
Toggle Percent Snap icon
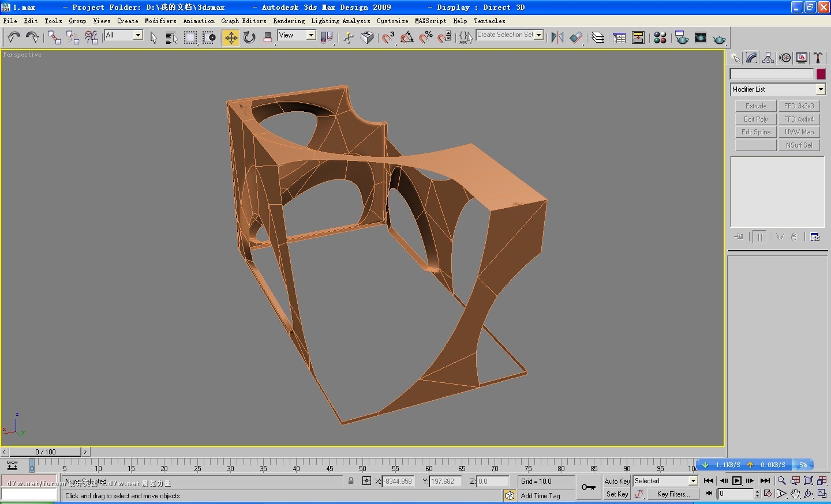[x=426, y=37]
